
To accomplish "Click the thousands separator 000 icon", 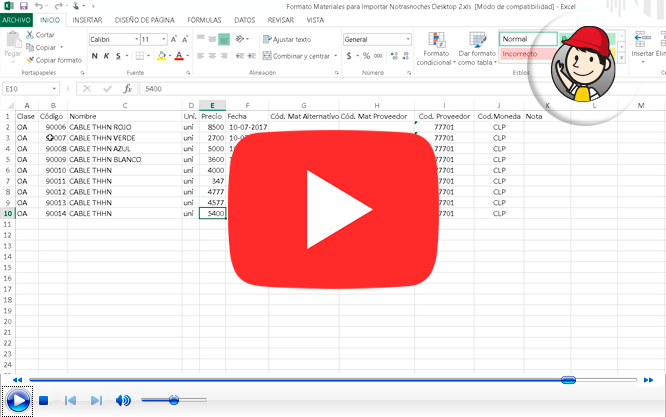I will [x=378, y=56].
